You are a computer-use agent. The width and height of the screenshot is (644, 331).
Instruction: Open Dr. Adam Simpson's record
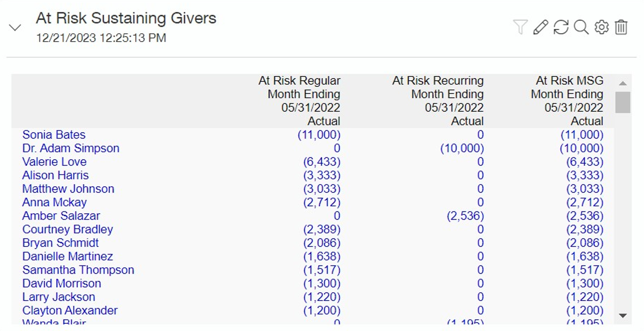coord(71,148)
